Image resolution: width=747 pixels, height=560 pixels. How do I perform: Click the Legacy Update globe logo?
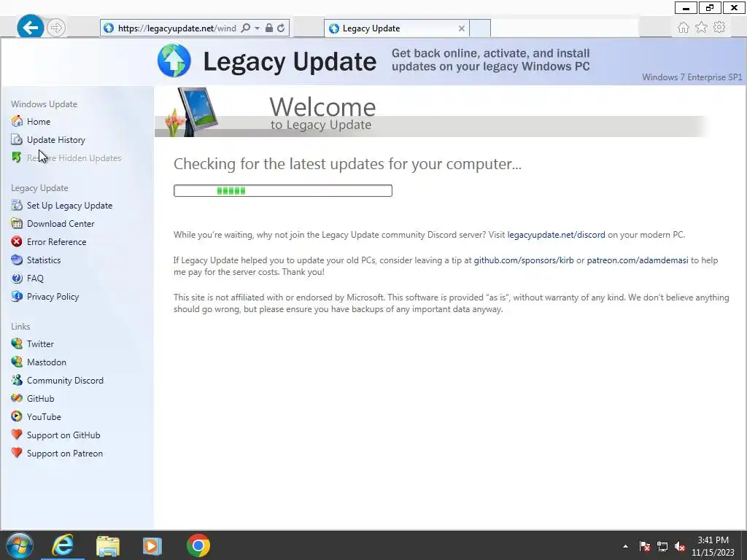click(x=174, y=61)
